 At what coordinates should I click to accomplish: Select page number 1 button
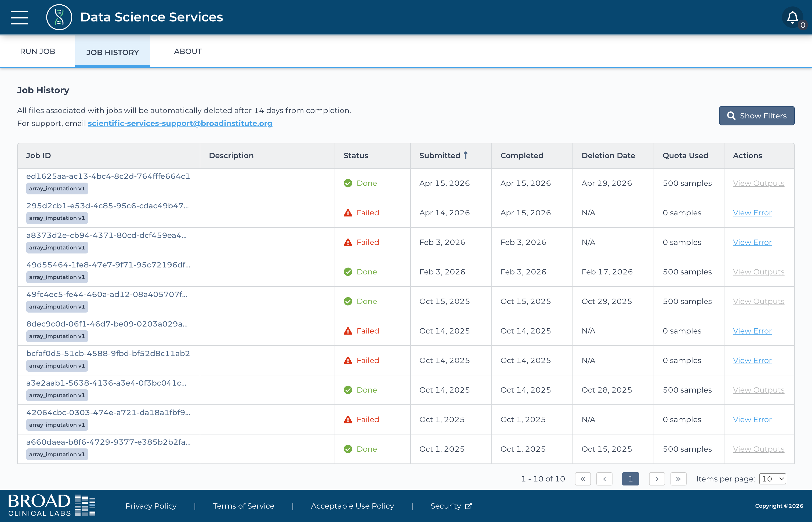(x=630, y=479)
